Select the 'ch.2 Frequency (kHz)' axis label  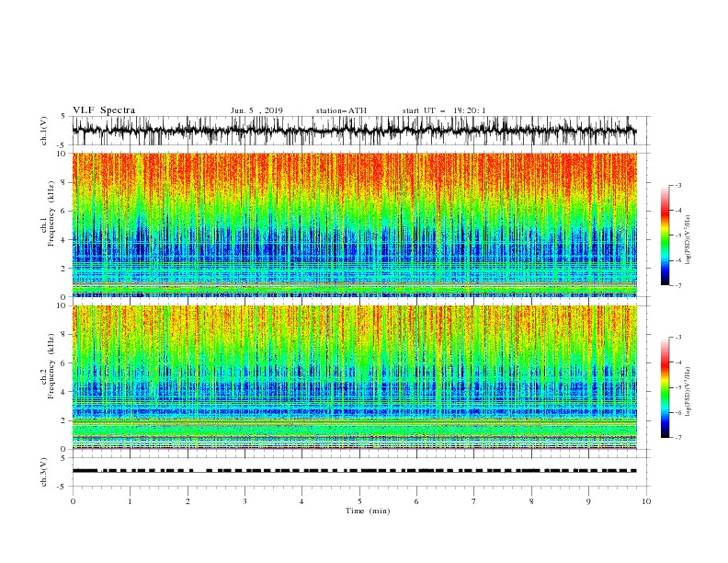click(x=48, y=366)
